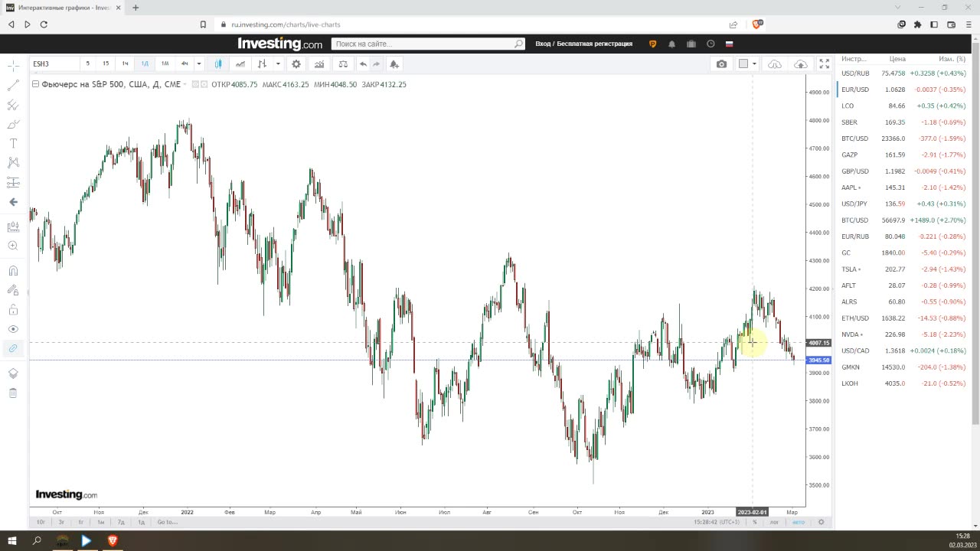
Task: Save chart layout to cloud
Action: (800, 64)
